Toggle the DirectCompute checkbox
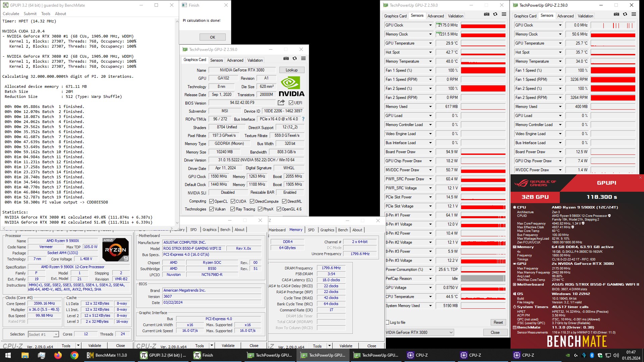This screenshot has width=644, height=362. [x=252, y=201]
